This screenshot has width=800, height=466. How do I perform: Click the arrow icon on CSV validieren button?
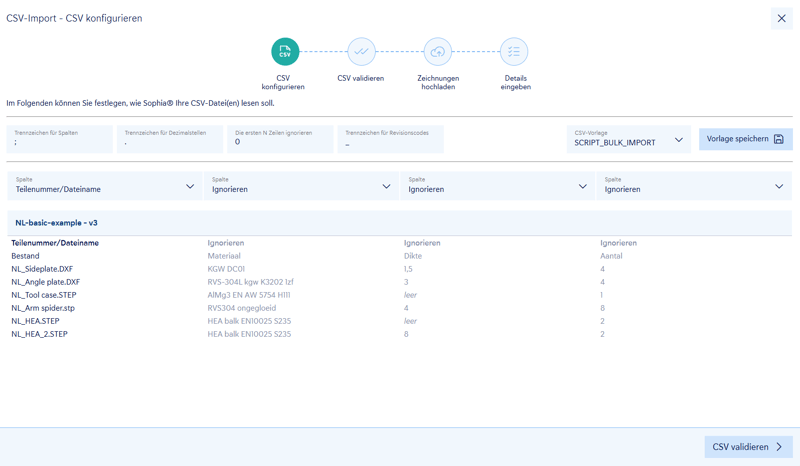coord(779,447)
